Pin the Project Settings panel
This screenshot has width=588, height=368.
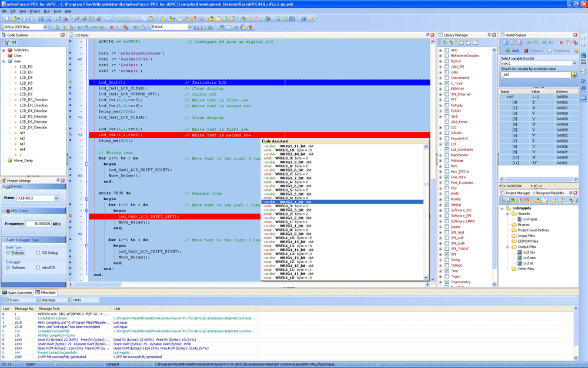pyautogui.click(x=58, y=180)
